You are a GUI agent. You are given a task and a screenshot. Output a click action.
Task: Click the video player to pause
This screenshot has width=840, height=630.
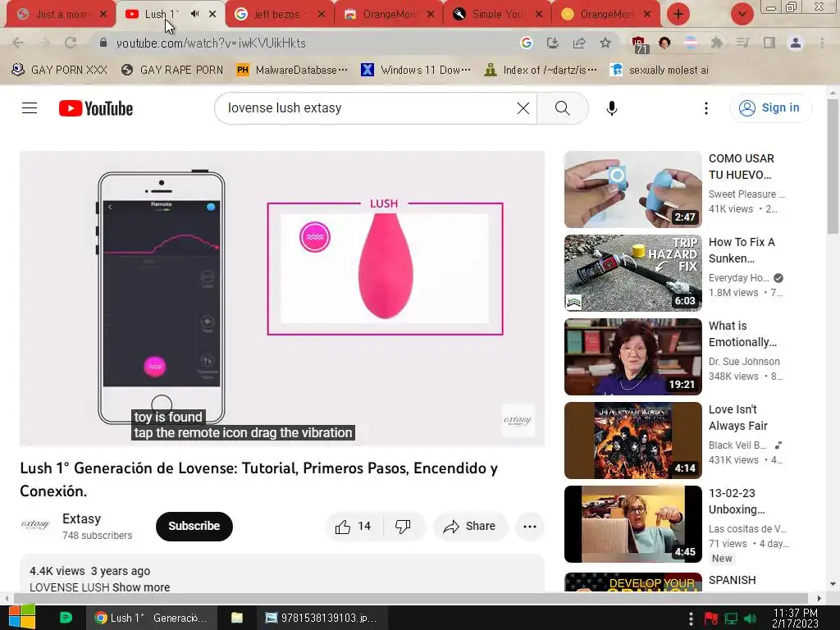[x=282, y=298]
